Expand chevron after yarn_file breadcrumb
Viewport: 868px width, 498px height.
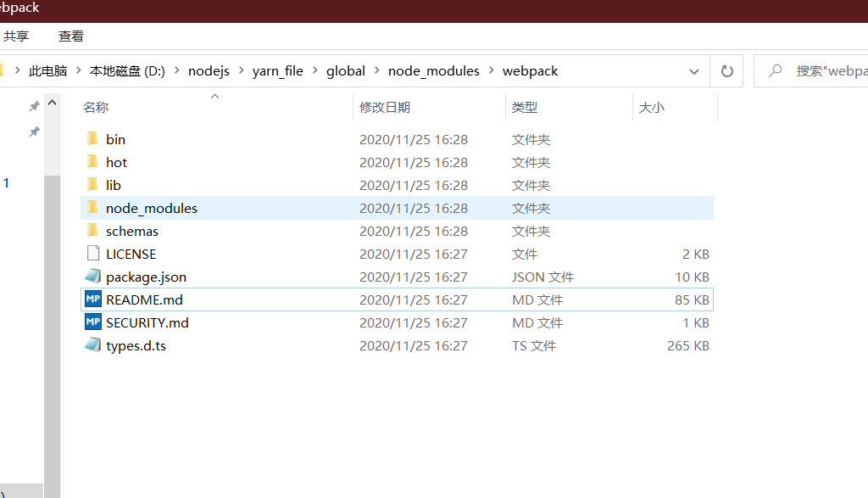(x=314, y=70)
